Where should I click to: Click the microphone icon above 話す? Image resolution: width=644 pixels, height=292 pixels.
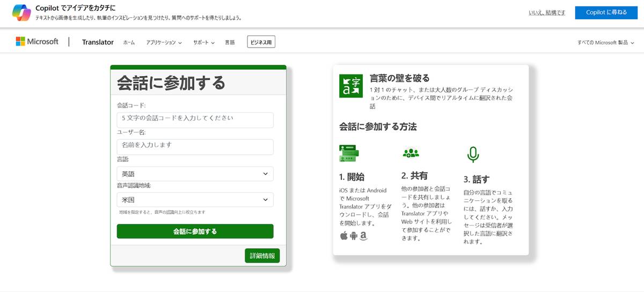pos(472,154)
